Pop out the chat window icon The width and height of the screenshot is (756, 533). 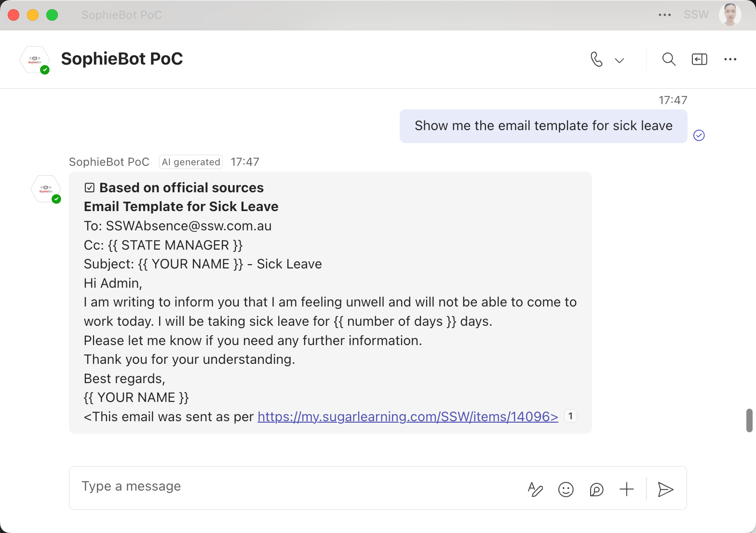coord(699,59)
